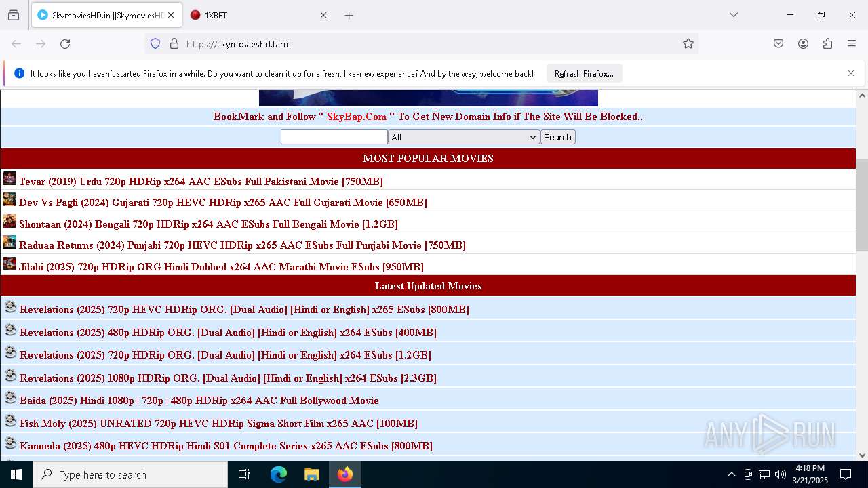This screenshot has width=868, height=488.
Task: Click the Raduaa Returns thumbnail icon
Action: pyautogui.click(x=9, y=242)
